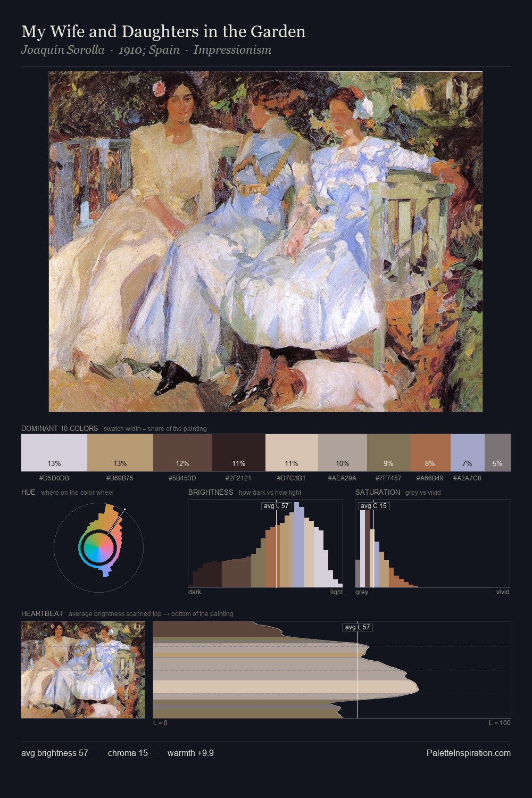Click the where on the color wheel caption
This screenshot has height=798, width=532.
click(x=77, y=493)
